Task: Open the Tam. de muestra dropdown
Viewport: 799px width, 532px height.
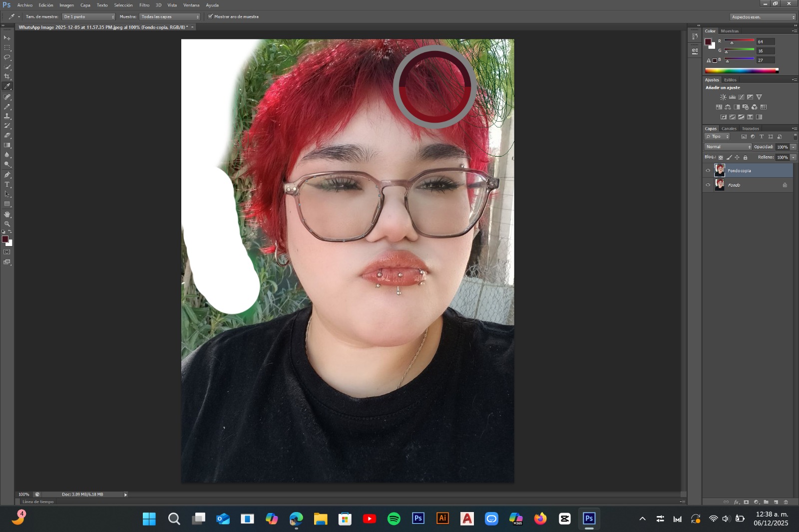Action: (x=88, y=16)
